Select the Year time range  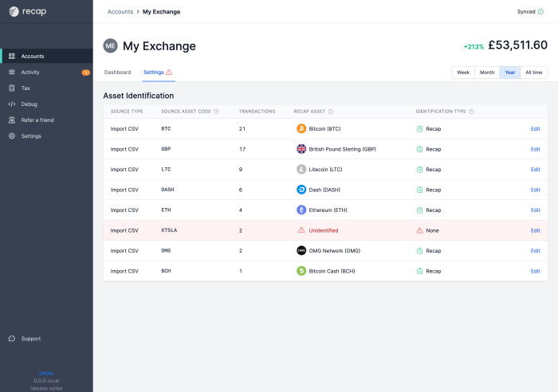click(x=510, y=73)
